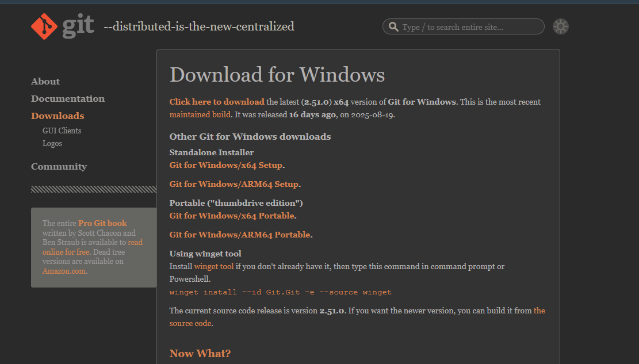Click 'Portable ("thumbdrive edition")' subheading
Screen dimensions: 639x364
(x=236, y=203)
